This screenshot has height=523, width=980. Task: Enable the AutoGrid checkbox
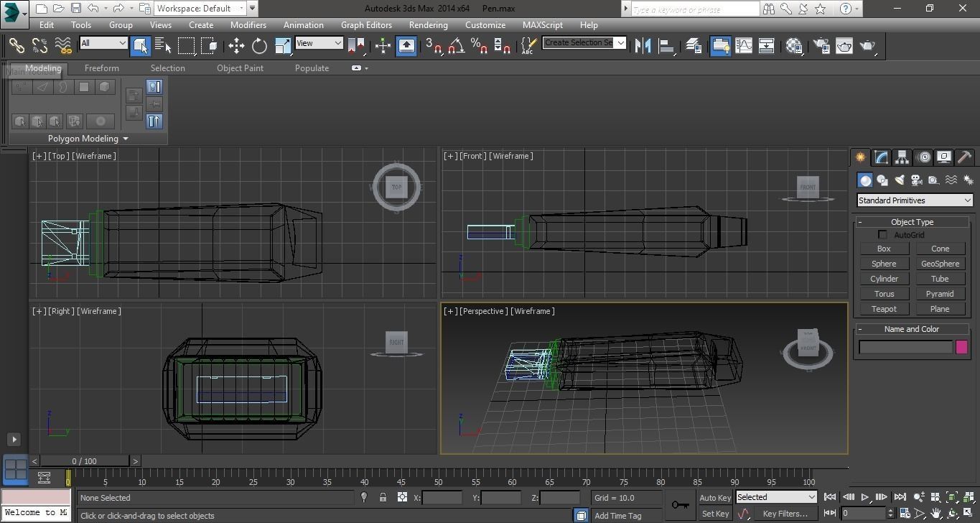[x=882, y=235]
